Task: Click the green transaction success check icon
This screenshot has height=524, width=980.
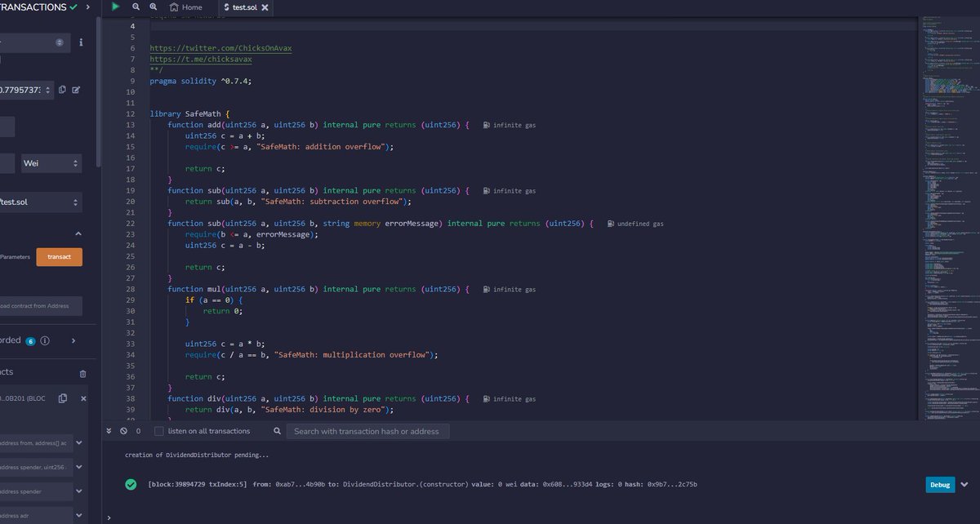Action: point(131,484)
